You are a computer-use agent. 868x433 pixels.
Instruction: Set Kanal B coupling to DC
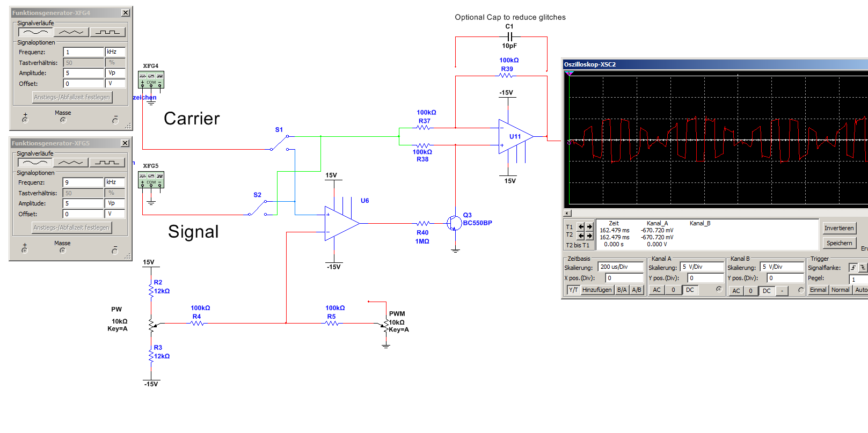click(x=767, y=291)
